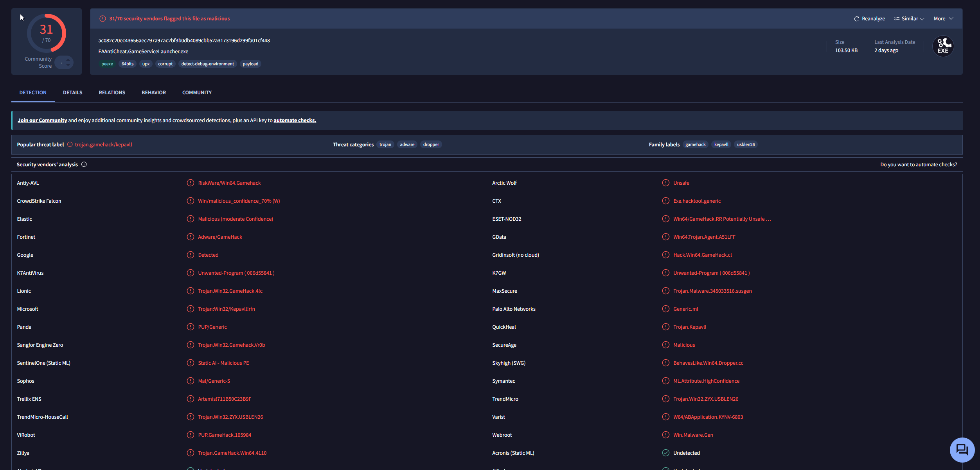Click the automate checks link

pyautogui.click(x=295, y=121)
